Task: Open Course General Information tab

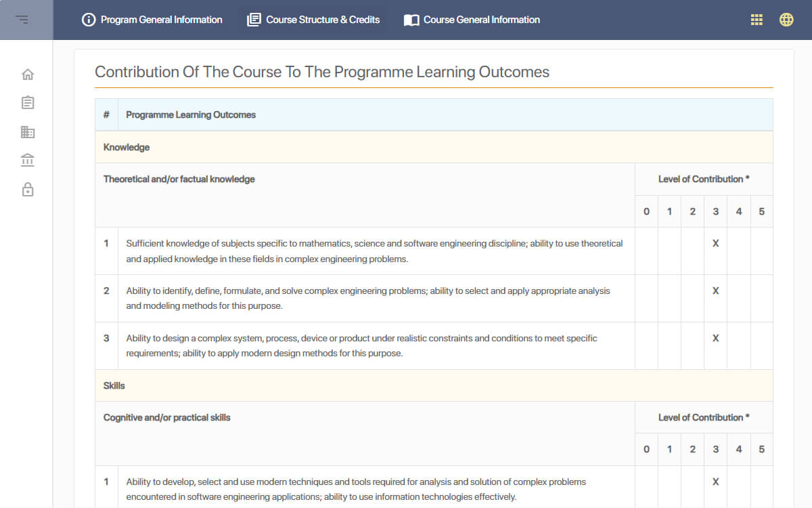Action: 472,20
